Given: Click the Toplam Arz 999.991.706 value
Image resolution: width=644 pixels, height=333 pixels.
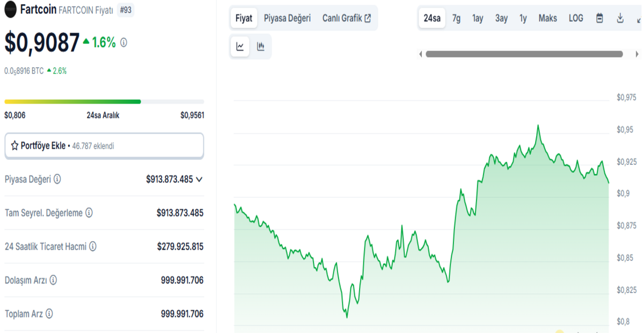Looking at the screenshot, I should click(182, 314).
